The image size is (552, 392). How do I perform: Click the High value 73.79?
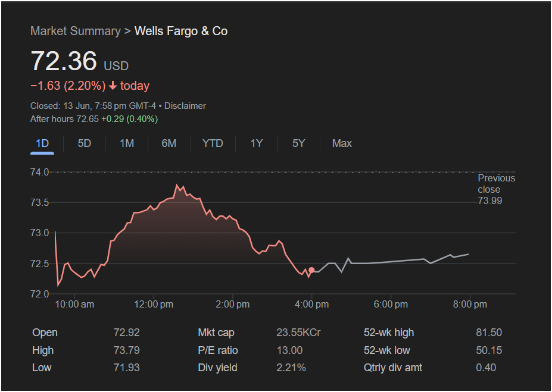click(127, 350)
